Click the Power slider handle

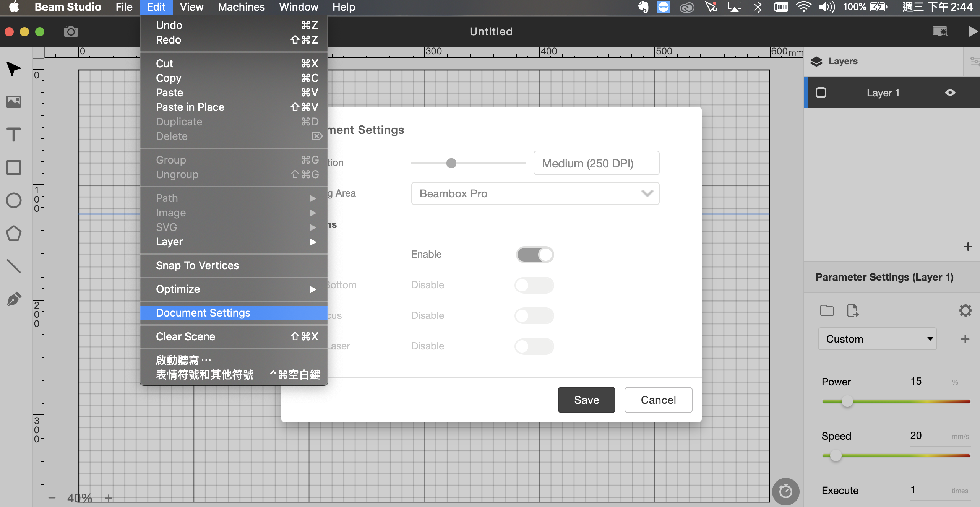tap(847, 401)
